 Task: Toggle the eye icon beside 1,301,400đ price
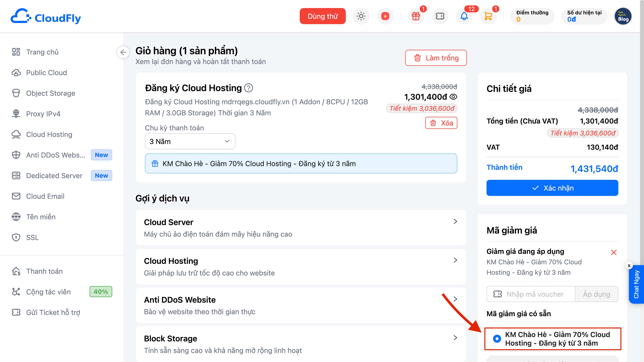pyautogui.click(x=453, y=97)
